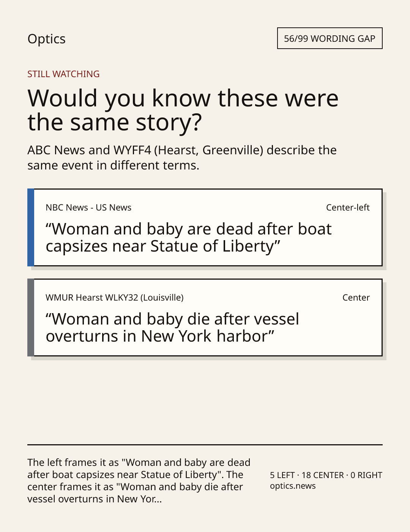Select the STILL WATCHING label

[x=63, y=74]
